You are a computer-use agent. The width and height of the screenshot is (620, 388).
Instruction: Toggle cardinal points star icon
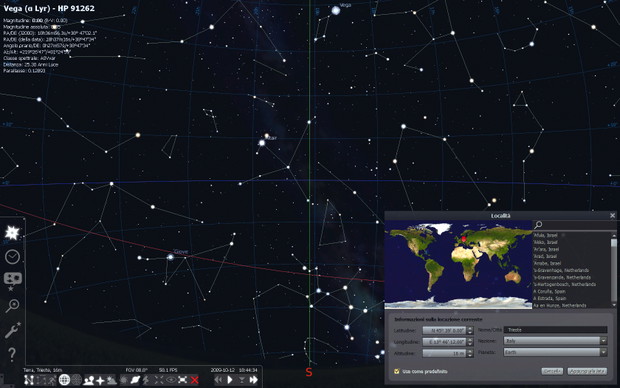[x=100, y=380]
